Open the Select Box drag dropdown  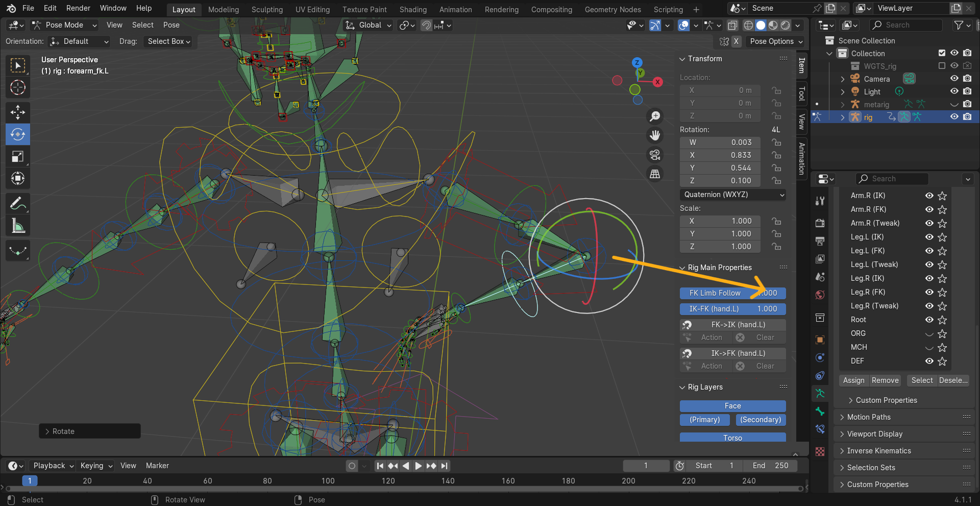[x=169, y=41]
